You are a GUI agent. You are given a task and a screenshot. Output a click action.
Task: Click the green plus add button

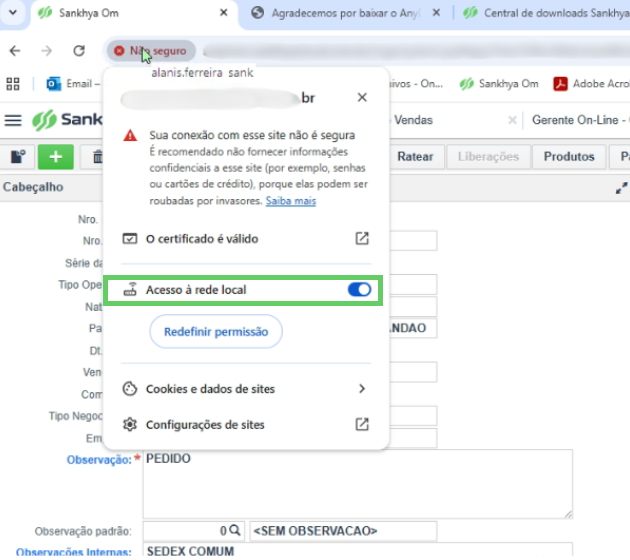coord(56,157)
